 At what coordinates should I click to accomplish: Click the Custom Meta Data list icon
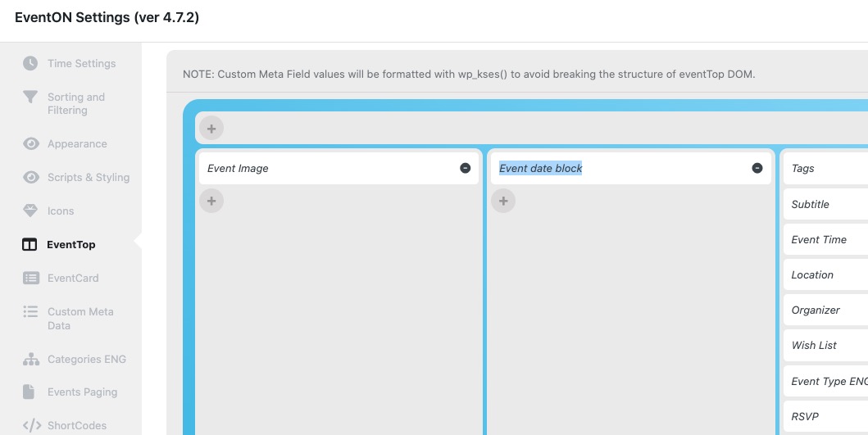click(x=30, y=311)
